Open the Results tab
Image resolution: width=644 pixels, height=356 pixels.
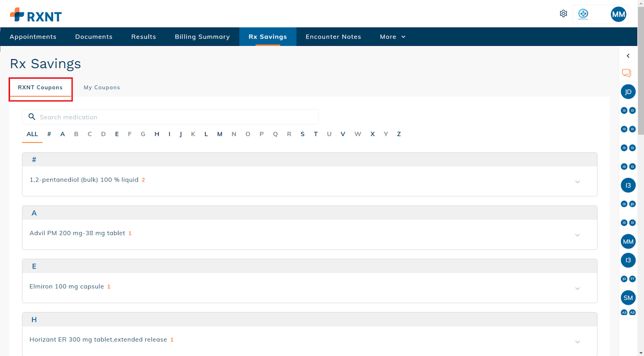pos(144,37)
